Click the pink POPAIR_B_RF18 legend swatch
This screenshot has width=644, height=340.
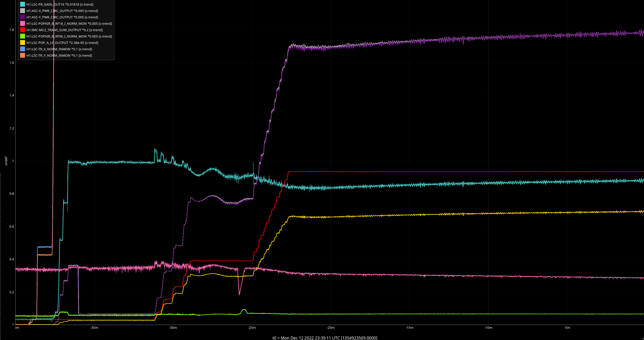pyautogui.click(x=22, y=23)
